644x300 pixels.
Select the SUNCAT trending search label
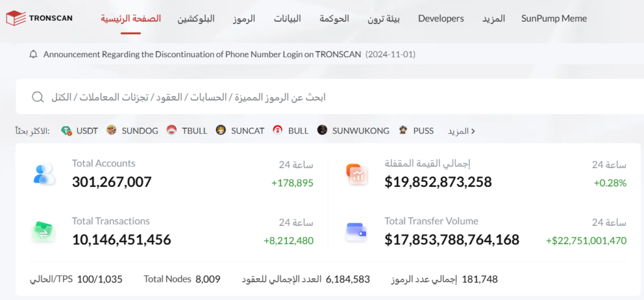coord(248,131)
